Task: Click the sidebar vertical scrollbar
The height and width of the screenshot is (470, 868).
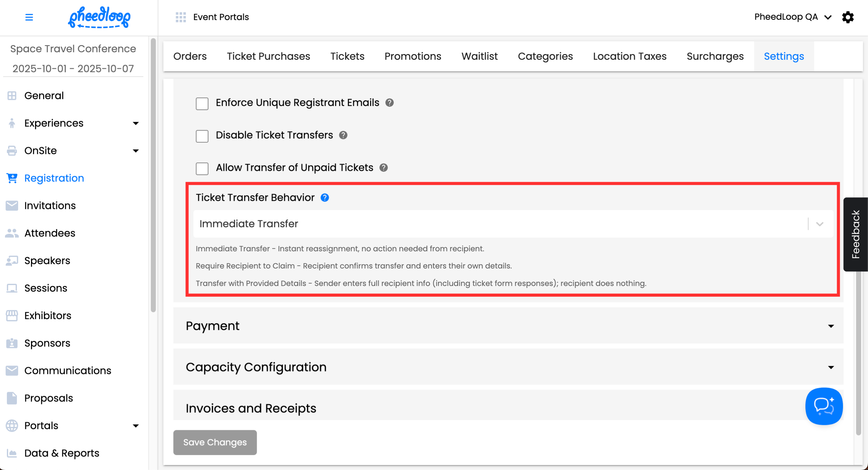Action: click(x=153, y=175)
